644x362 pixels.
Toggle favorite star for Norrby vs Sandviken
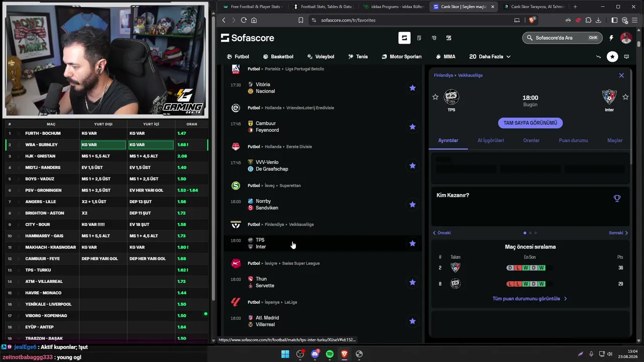point(413,205)
